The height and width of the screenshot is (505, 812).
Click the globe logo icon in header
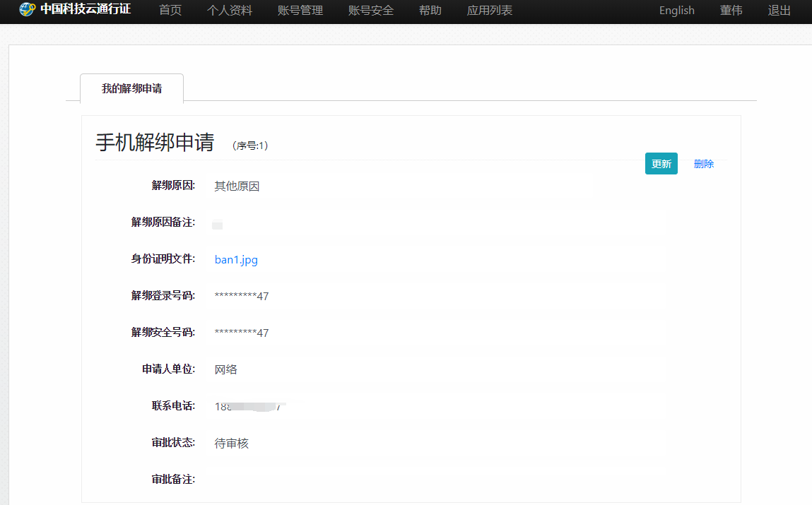point(27,10)
